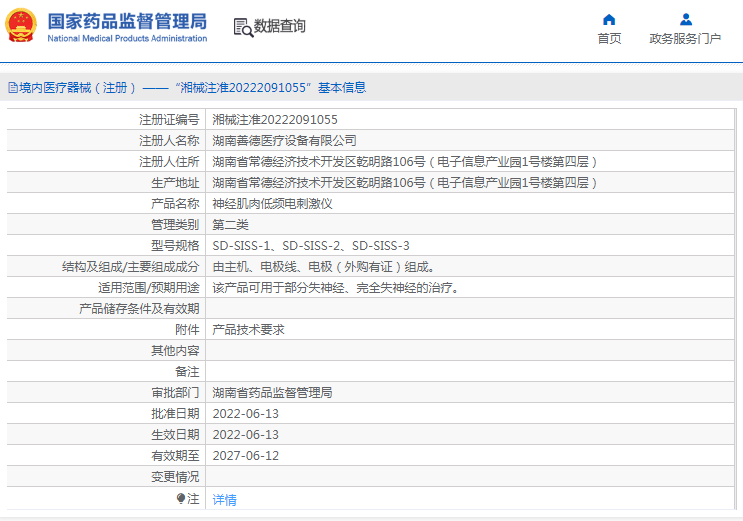
Task: Select registration number 湘械注准20222091055 in table
Action: (x=275, y=119)
